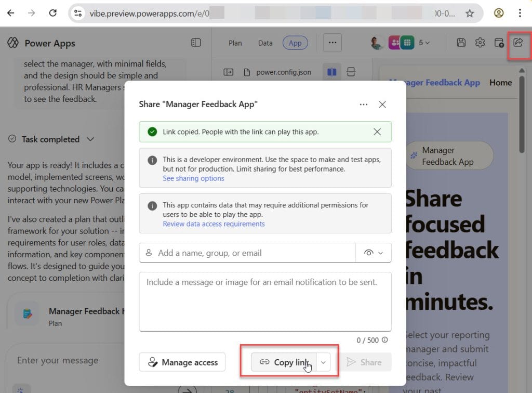
Task: Click the Add a name, group, or email field
Action: pyautogui.click(x=234, y=253)
